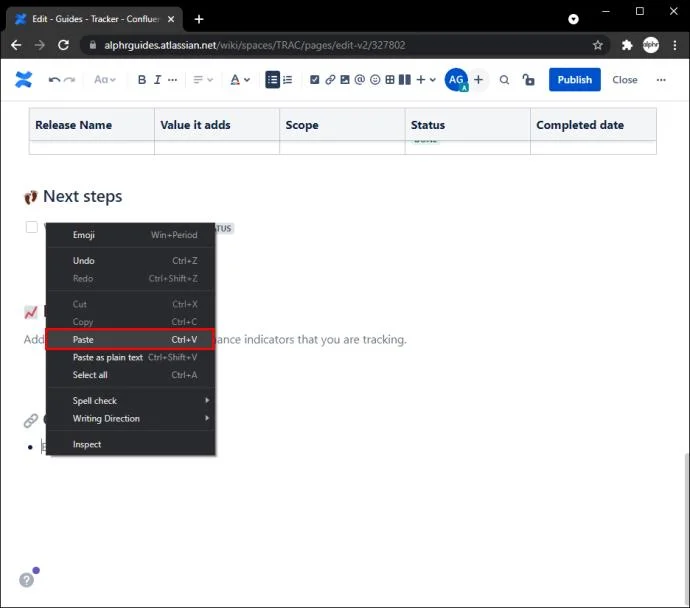Image resolution: width=690 pixels, height=608 pixels.
Task: Go back with browser back arrow
Action: (16, 45)
